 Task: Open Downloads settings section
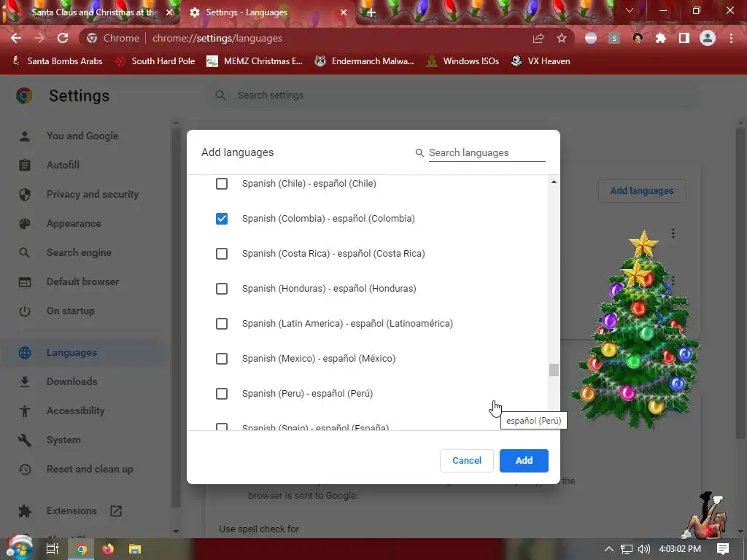pos(72,381)
